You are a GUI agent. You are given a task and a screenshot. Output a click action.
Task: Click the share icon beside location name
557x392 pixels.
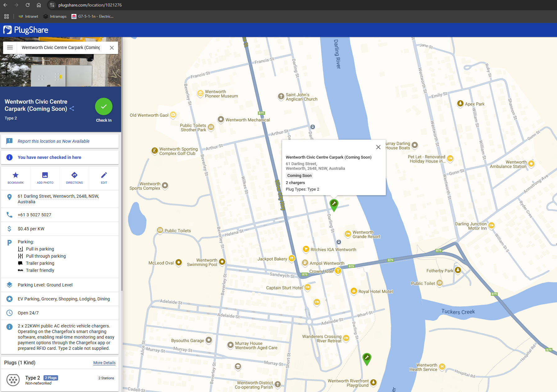pyautogui.click(x=72, y=109)
